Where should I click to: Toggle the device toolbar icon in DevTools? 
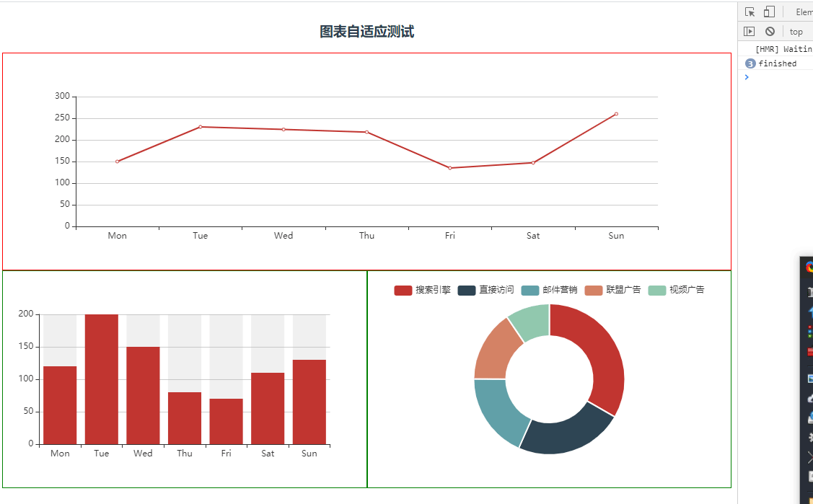point(769,12)
